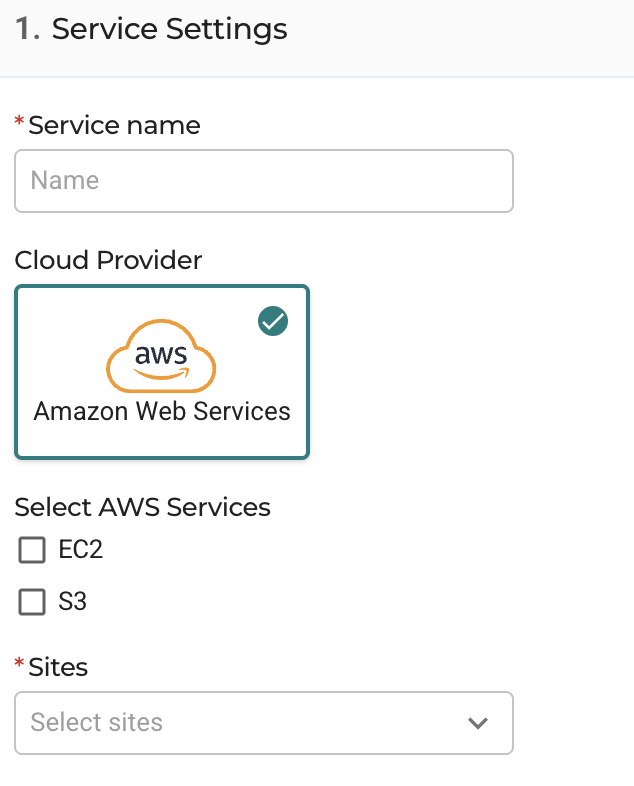This screenshot has width=634, height=786.
Task: Open the Select sites dropdown
Action: pos(264,723)
